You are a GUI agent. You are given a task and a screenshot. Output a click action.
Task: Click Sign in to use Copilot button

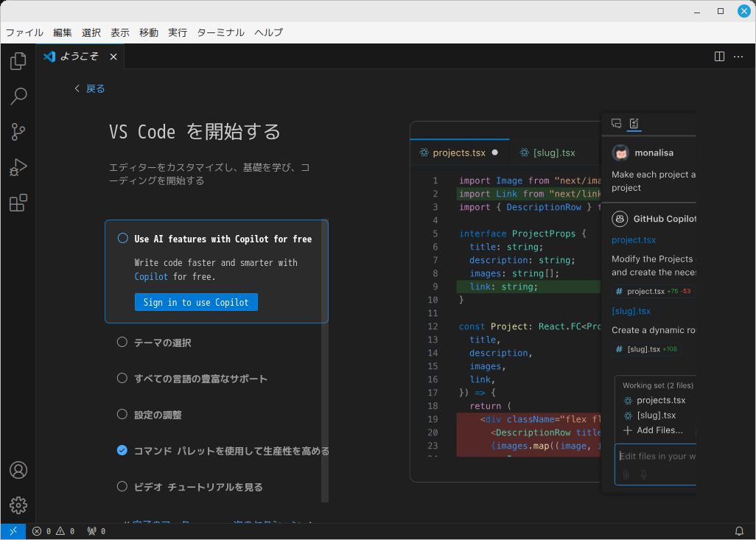[196, 302]
